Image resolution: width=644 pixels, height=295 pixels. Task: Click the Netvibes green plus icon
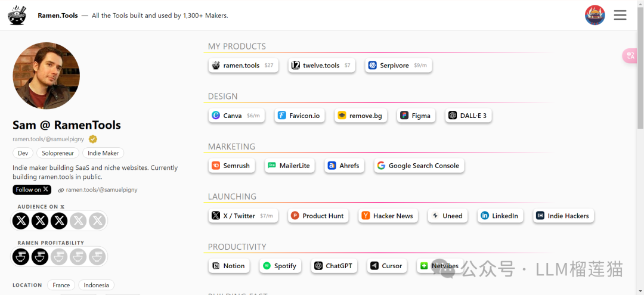[x=425, y=266]
